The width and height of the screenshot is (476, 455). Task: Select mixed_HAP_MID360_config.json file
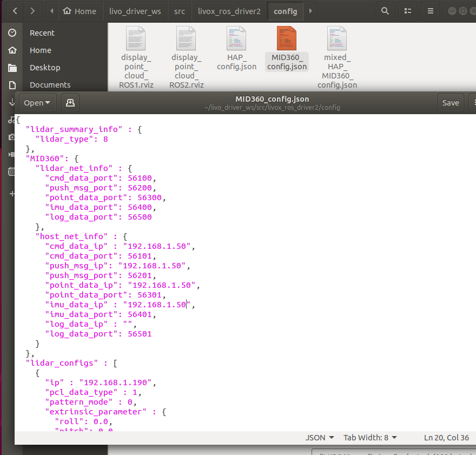click(x=337, y=58)
